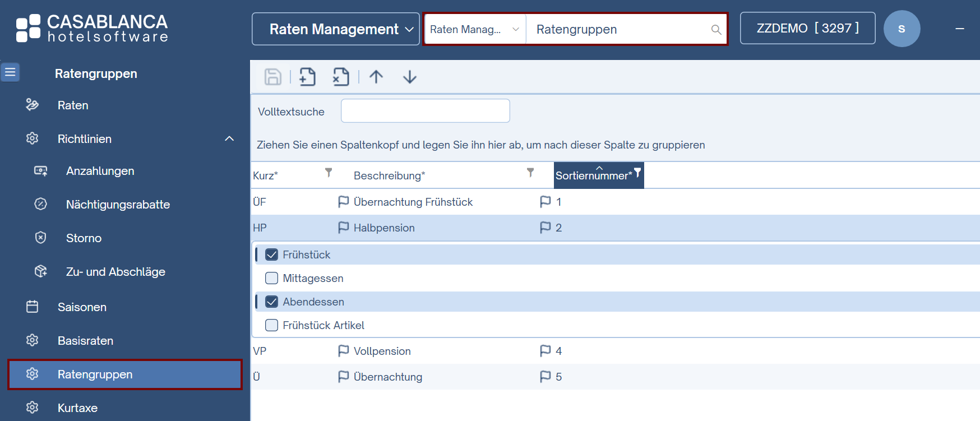Click the Kurtaxe gear icon in the sidebar
The height and width of the screenshot is (421, 980).
tap(32, 408)
